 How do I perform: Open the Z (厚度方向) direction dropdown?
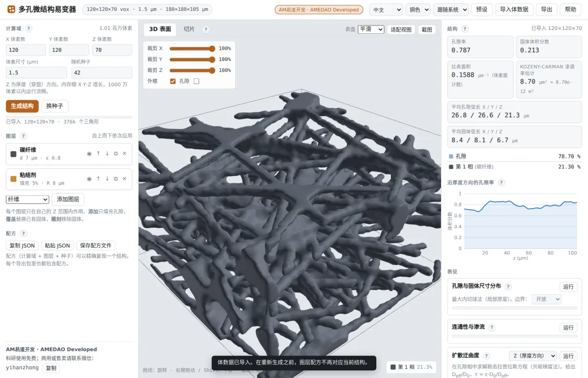(533, 356)
